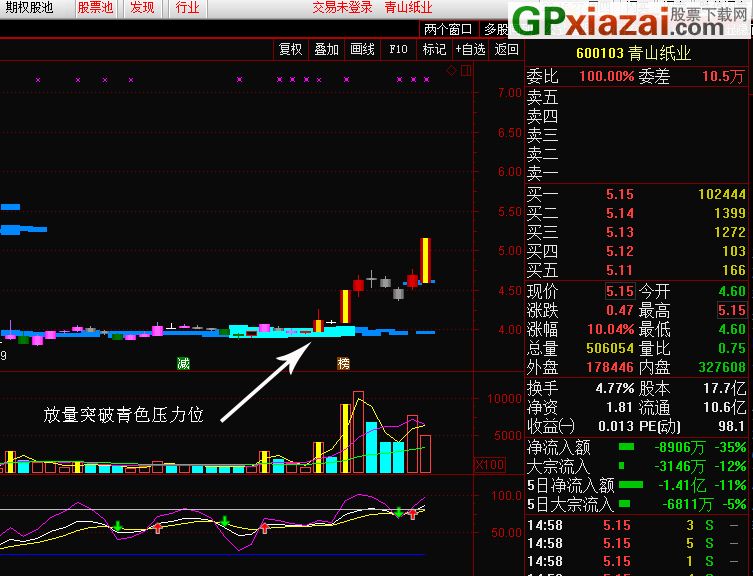Switch to the 发现 tab
The image size is (753, 576).
point(142,8)
